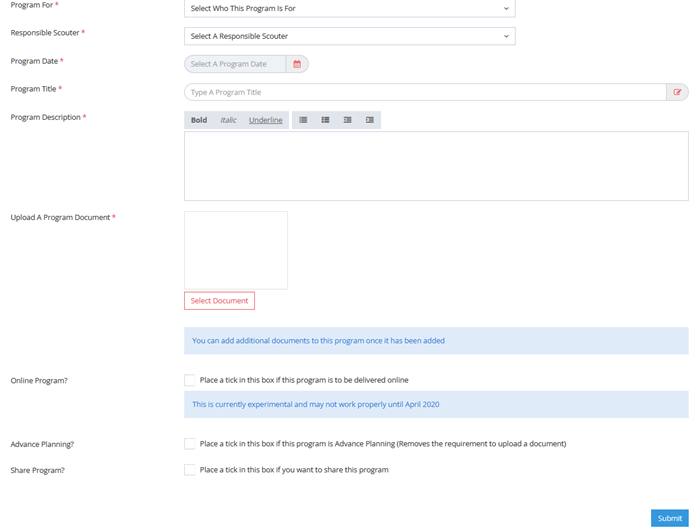This screenshot has height=532, width=698.
Task: Apply Underline formatting in description toolbar
Action: coord(265,120)
